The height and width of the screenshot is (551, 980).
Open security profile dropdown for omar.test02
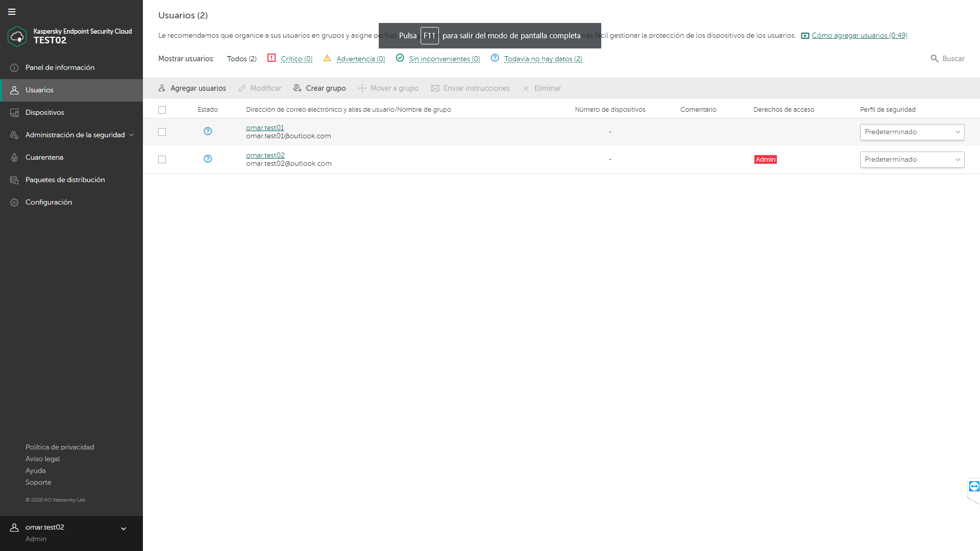click(x=912, y=160)
